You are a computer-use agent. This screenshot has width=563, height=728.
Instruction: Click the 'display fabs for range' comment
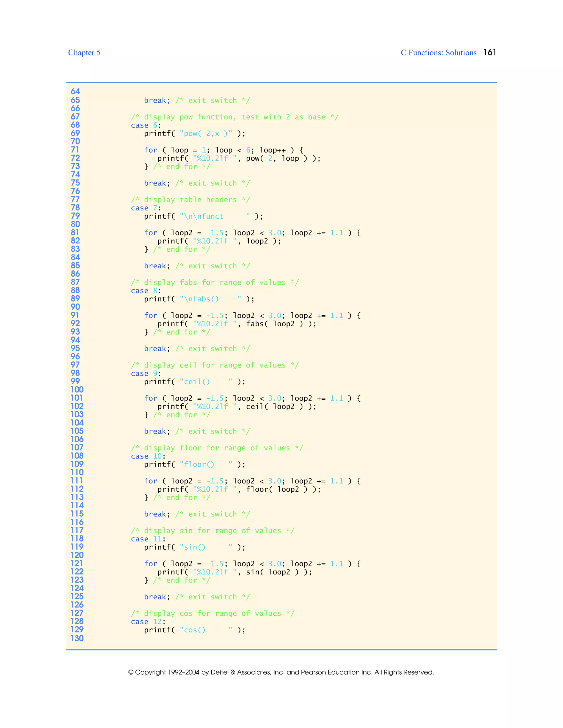[215, 282]
